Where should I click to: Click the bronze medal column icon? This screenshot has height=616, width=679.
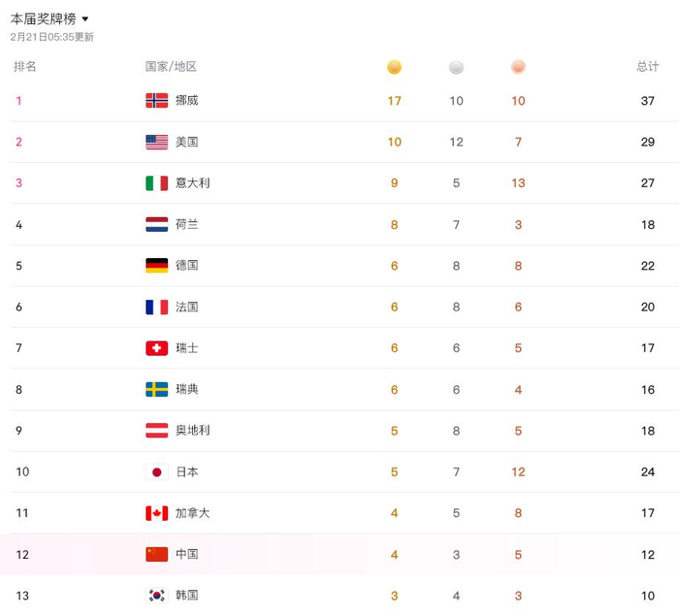pyautogui.click(x=518, y=67)
